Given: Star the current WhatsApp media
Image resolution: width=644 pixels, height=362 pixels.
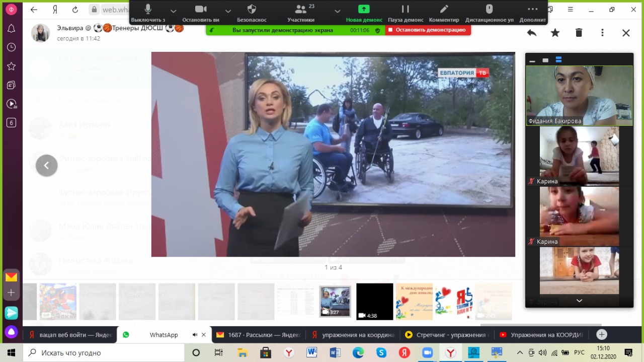Looking at the screenshot, I should (555, 33).
